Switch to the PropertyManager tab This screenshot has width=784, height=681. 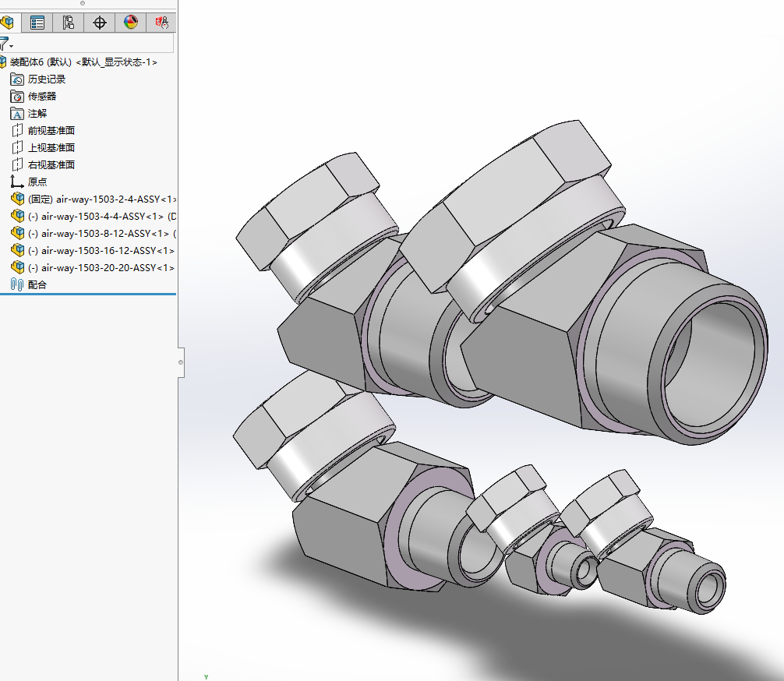coord(37,23)
